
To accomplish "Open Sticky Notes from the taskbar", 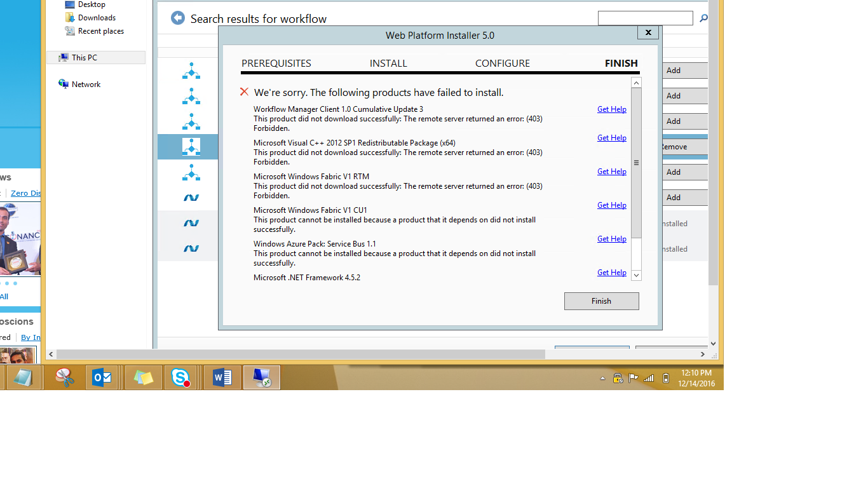I will 144,377.
